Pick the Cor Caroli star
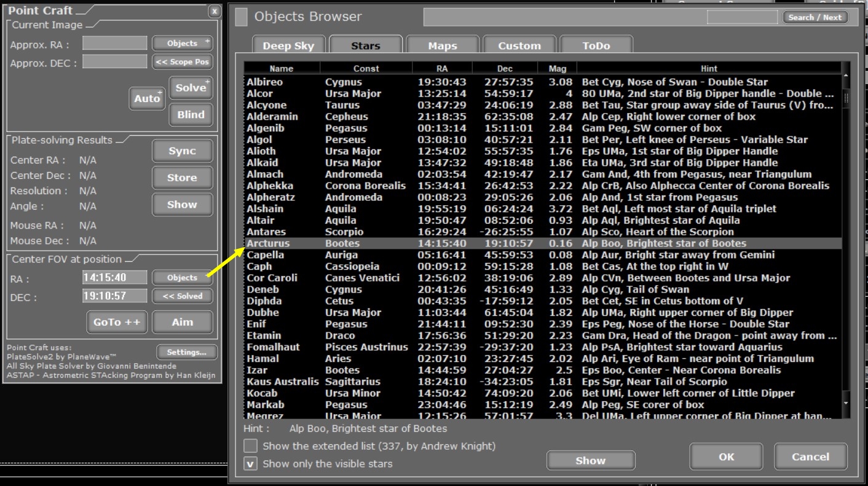 (542, 278)
